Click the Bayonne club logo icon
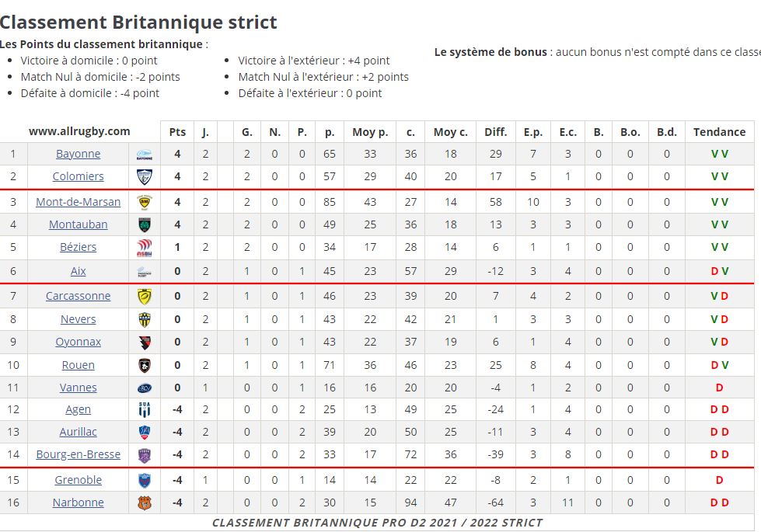This screenshot has width=761, height=532. click(x=145, y=155)
